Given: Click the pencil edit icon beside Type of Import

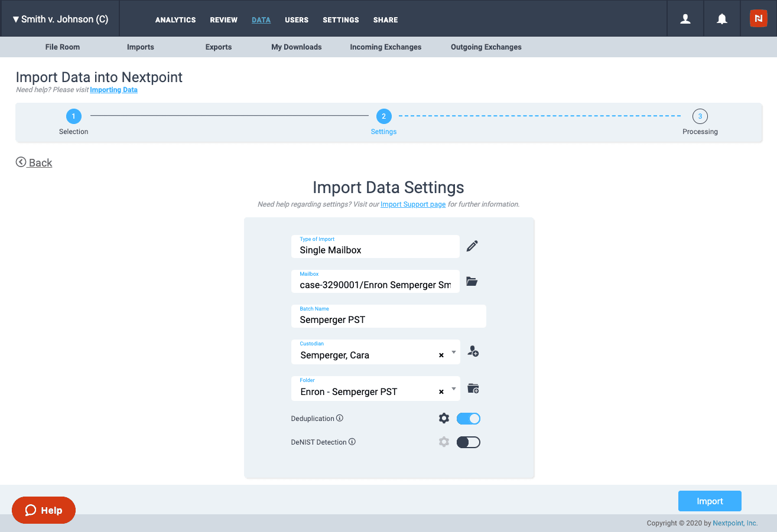Looking at the screenshot, I should click(472, 246).
